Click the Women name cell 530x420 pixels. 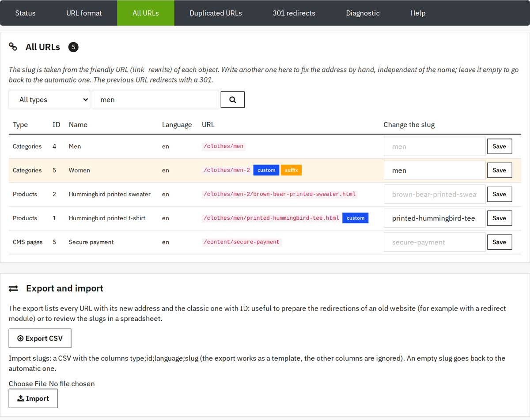coord(79,170)
